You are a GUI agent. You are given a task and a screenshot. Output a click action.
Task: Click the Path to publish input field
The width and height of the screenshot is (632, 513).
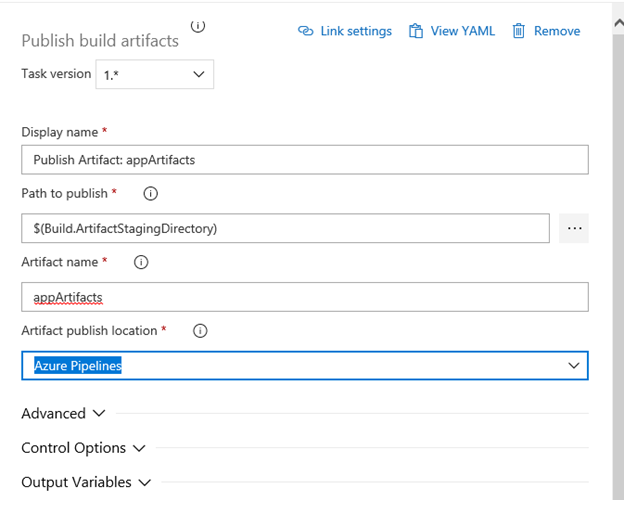[x=285, y=228]
